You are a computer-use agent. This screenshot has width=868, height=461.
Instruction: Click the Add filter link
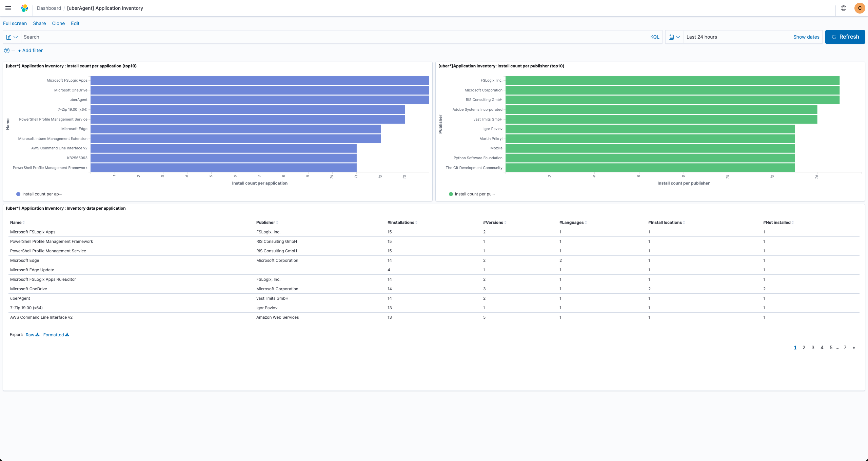coord(31,50)
